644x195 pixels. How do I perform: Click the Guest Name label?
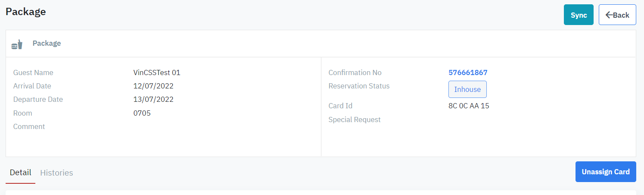[33, 72]
